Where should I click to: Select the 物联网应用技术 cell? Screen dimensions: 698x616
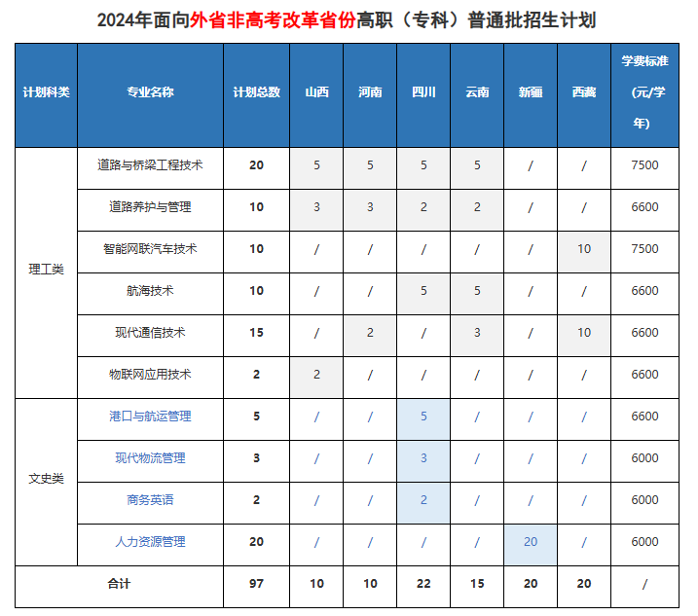(150, 375)
